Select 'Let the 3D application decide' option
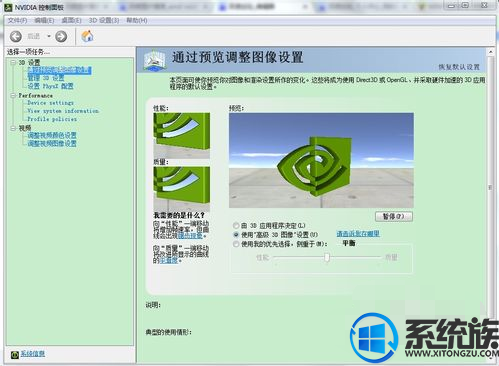 (236, 226)
